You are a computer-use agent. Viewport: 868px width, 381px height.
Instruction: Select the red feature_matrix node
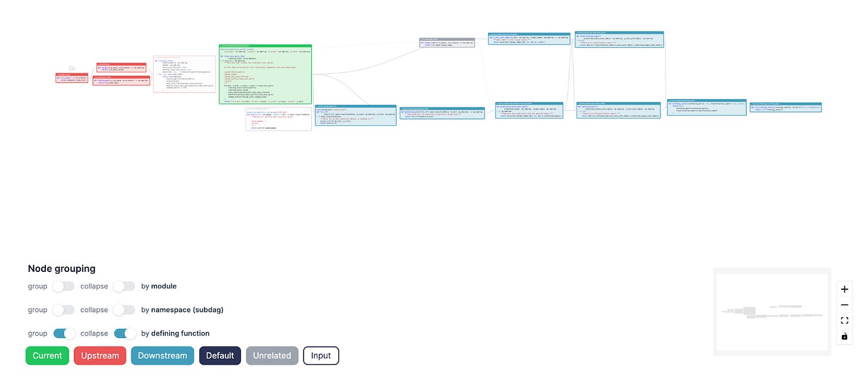click(122, 80)
